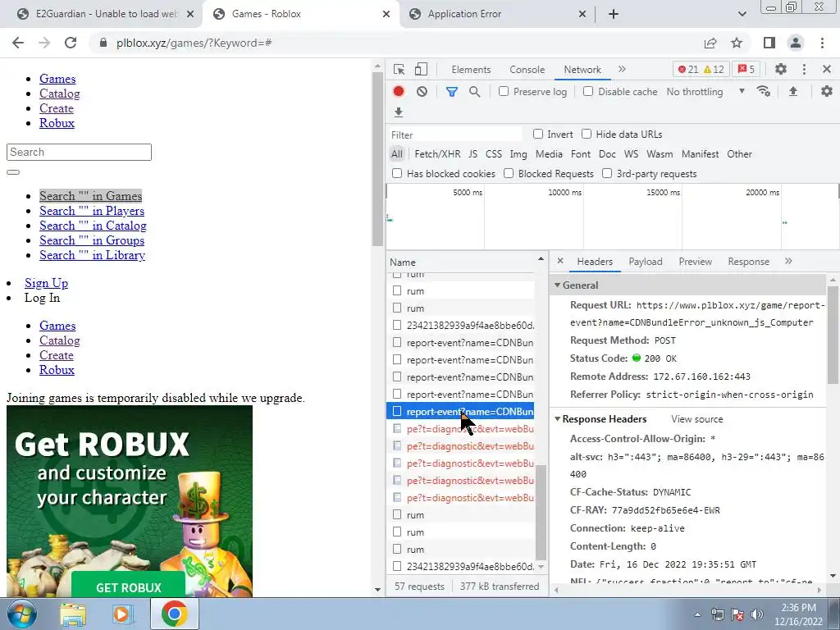The height and width of the screenshot is (630, 840).
Task: Click the volume speaker tray icon
Action: tap(757, 614)
